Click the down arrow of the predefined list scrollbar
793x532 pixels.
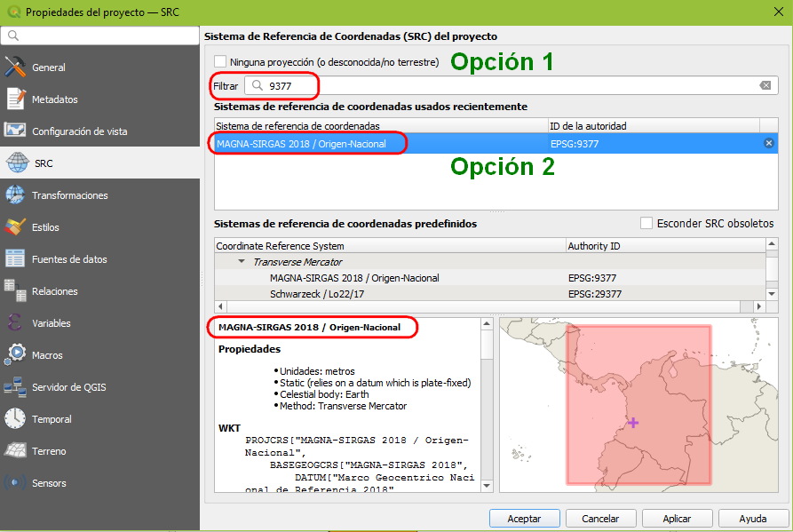pyautogui.click(x=772, y=294)
